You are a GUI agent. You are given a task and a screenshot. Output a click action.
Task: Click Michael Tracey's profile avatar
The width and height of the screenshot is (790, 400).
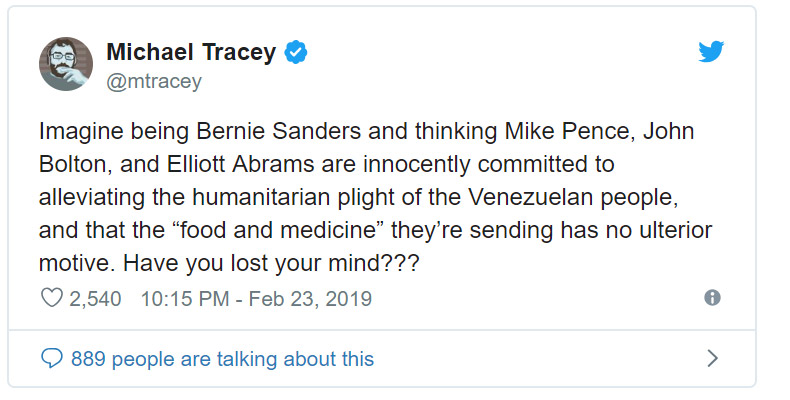(x=65, y=64)
